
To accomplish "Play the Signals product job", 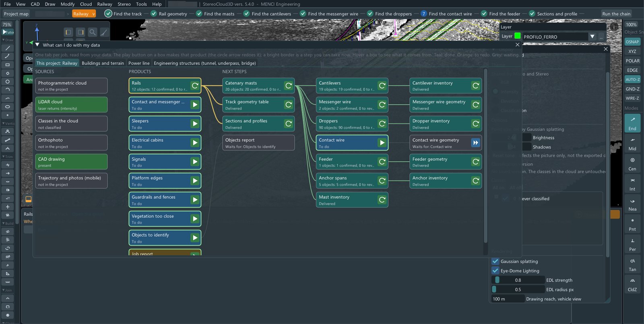I will point(195,161).
